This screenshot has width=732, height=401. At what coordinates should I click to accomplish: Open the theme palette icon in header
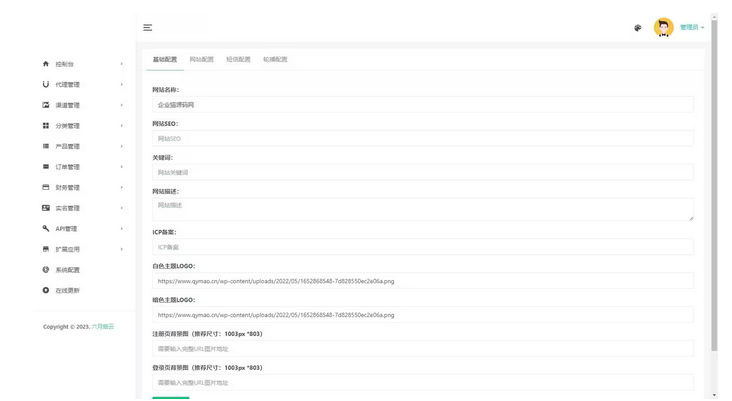pos(638,28)
